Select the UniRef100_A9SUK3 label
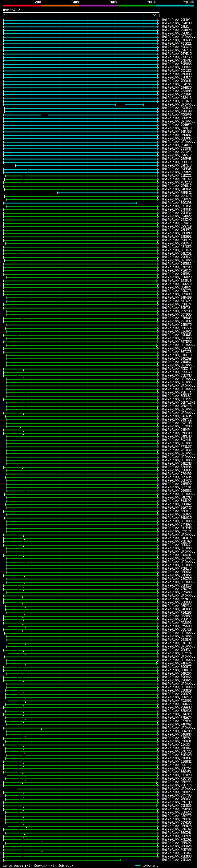Image resolution: width=197 pixels, height=868 pixels. point(176,108)
